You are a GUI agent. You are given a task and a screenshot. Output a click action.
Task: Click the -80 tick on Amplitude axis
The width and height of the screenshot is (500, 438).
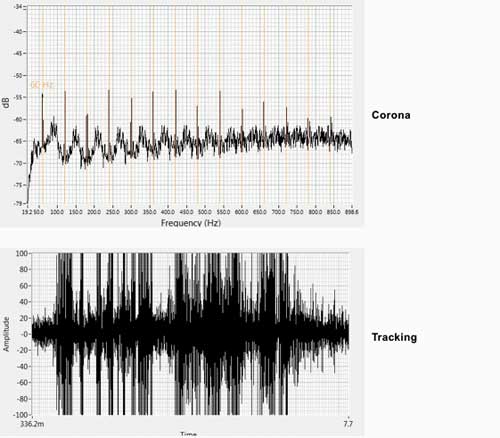coord(22,399)
